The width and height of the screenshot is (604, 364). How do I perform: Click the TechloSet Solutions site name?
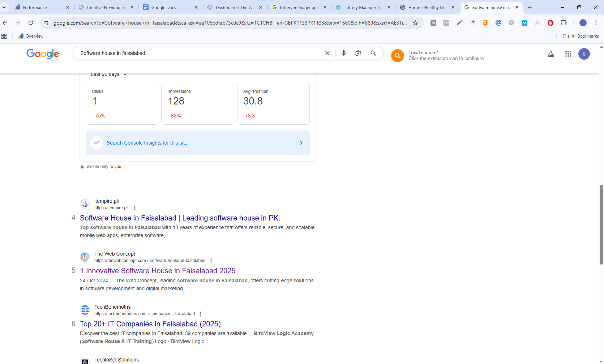click(x=116, y=360)
